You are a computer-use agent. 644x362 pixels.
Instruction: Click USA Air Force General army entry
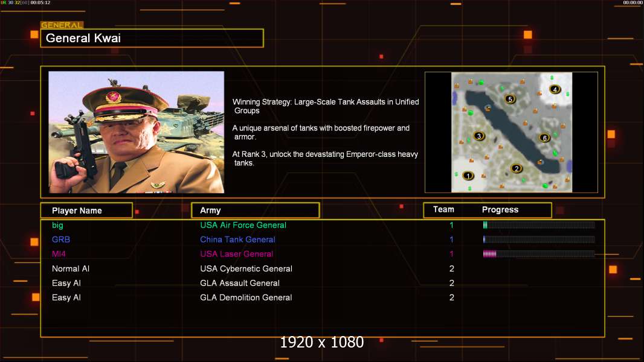243,225
